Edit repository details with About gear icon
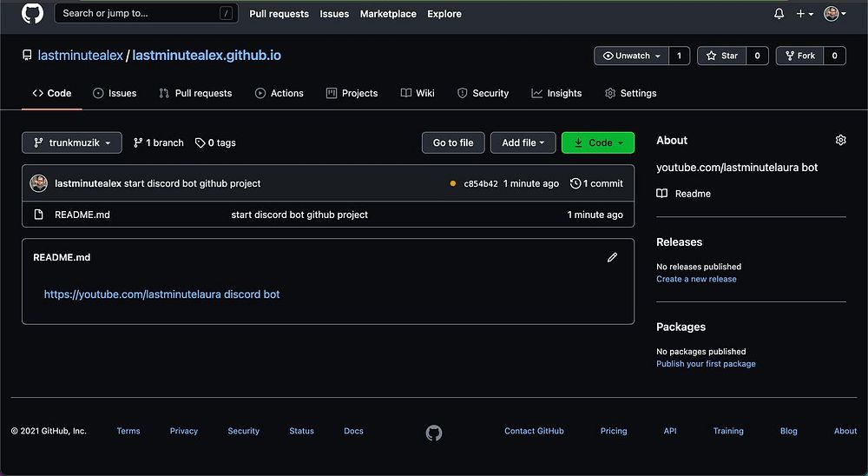 coord(840,140)
